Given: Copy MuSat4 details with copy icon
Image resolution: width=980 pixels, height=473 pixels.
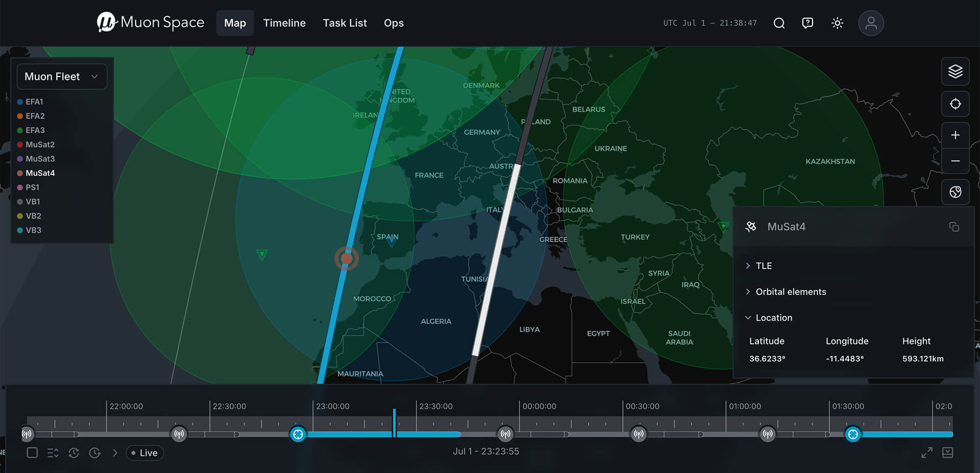Looking at the screenshot, I should tap(954, 227).
